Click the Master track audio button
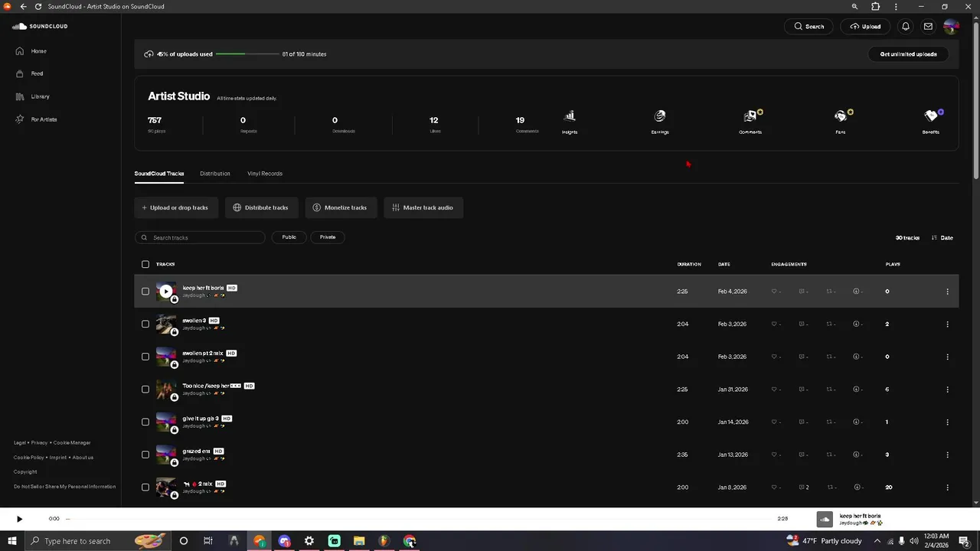 [x=423, y=207]
